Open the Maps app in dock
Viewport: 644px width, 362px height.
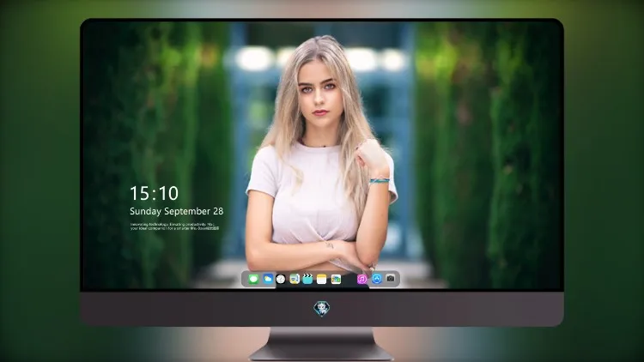(295, 280)
